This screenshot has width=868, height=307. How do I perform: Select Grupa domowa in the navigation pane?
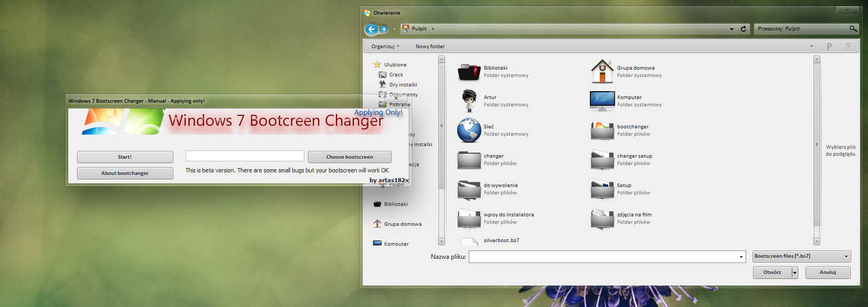pyautogui.click(x=398, y=224)
